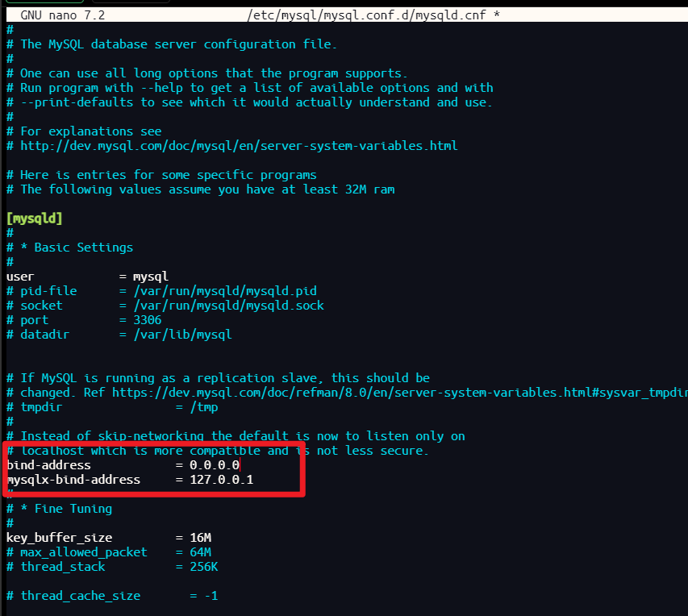The width and height of the screenshot is (688, 616).
Task: Click the datadir path /var/lib/mysql
Action: 121,334
